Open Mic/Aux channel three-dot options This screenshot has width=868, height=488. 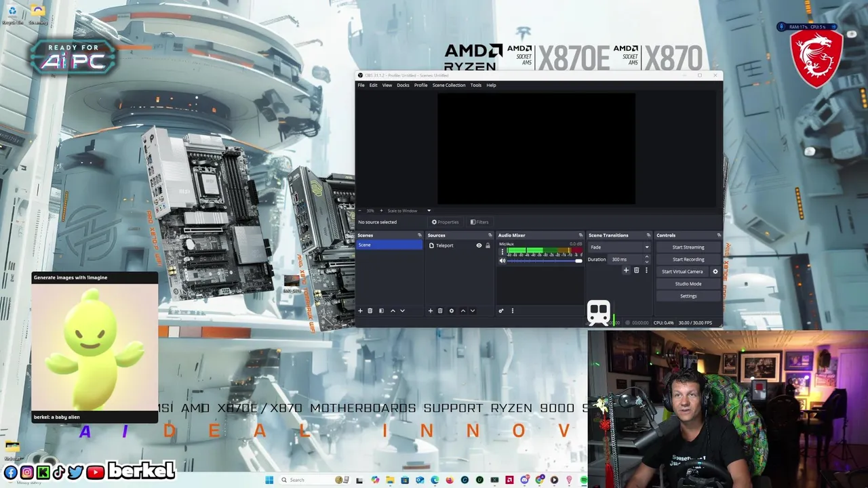tap(502, 251)
